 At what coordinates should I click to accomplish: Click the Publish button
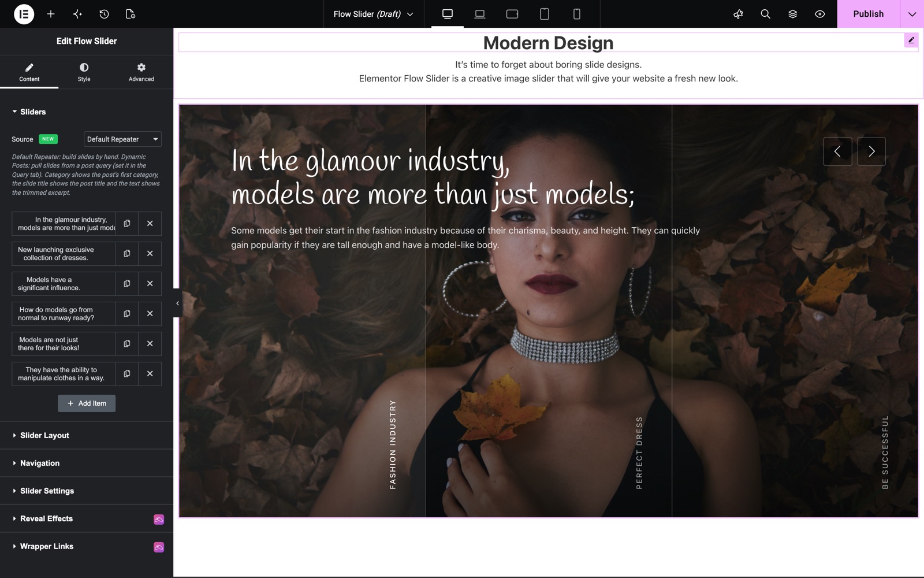coord(869,14)
